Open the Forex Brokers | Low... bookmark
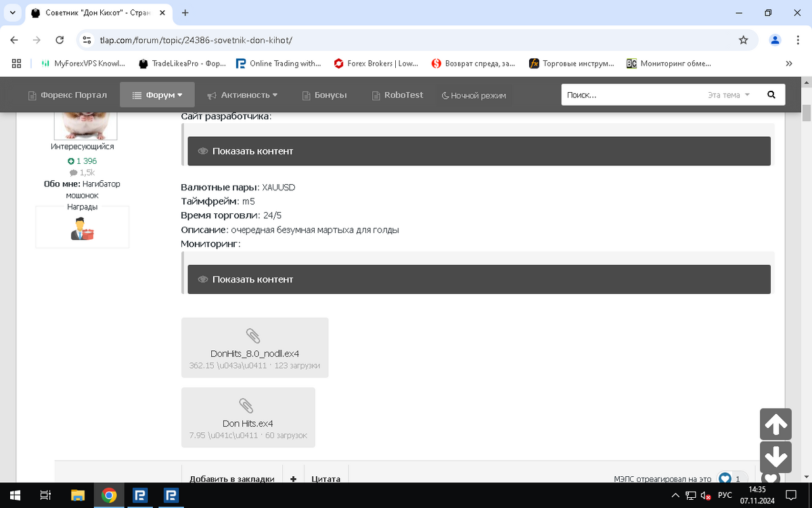Image resolution: width=812 pixels, height=508 pixels. [376, 64]
